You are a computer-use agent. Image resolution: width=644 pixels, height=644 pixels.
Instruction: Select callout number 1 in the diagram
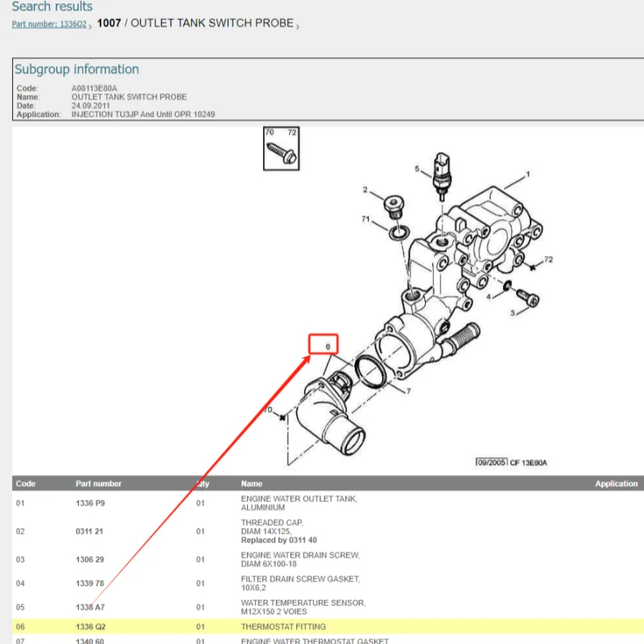click(528, 174)
